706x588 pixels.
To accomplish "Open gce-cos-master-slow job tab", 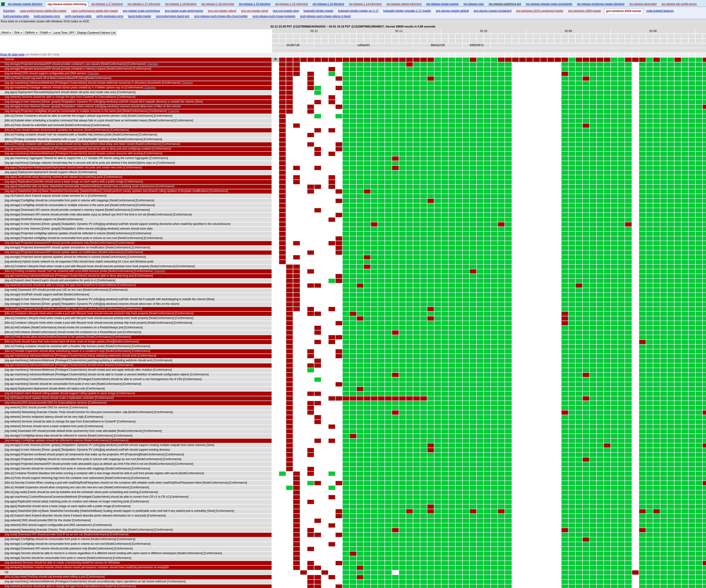I will (286, 11).
